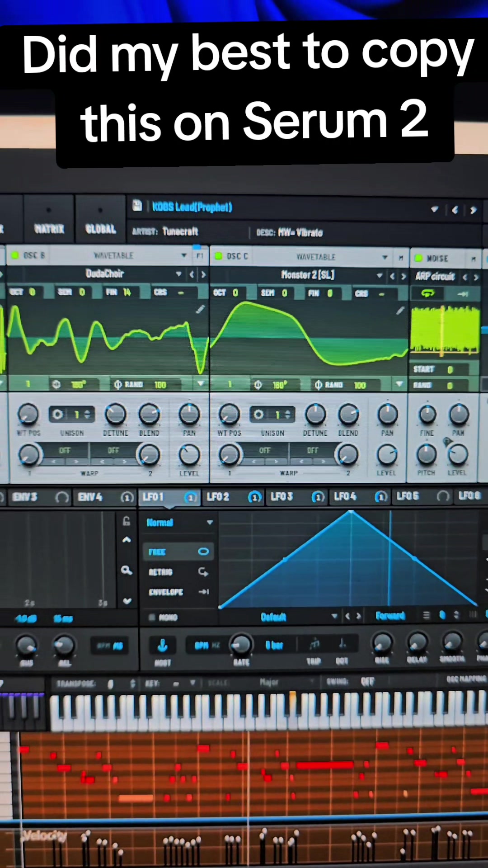
Task: Click OSC B phase 180° icon
Action: point(56,385)
